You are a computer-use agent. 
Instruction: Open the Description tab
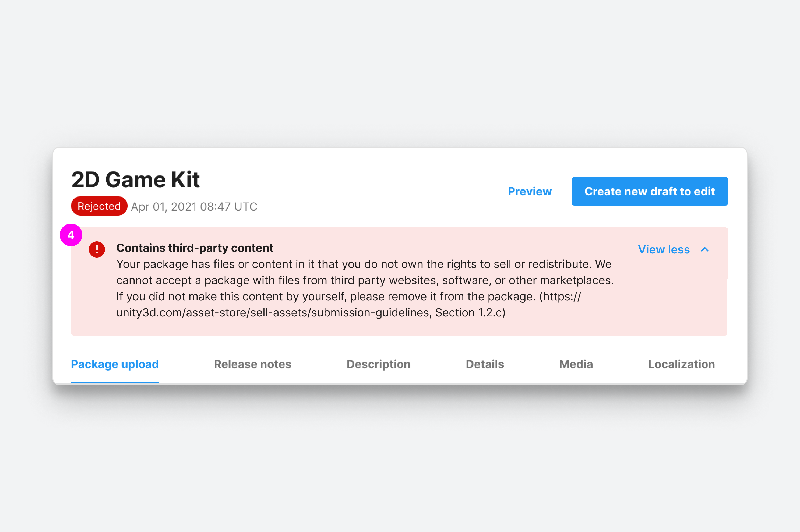pyautogui.click(x=378, y=364)
